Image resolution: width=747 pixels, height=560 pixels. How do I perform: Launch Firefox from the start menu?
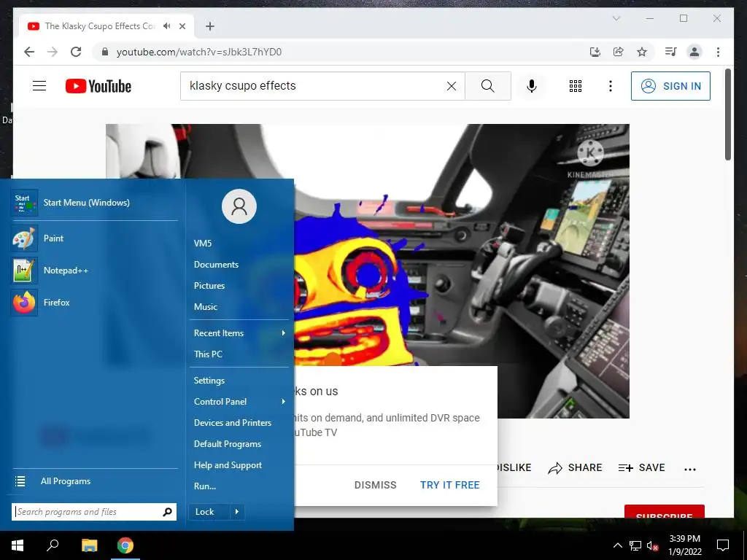94,302
